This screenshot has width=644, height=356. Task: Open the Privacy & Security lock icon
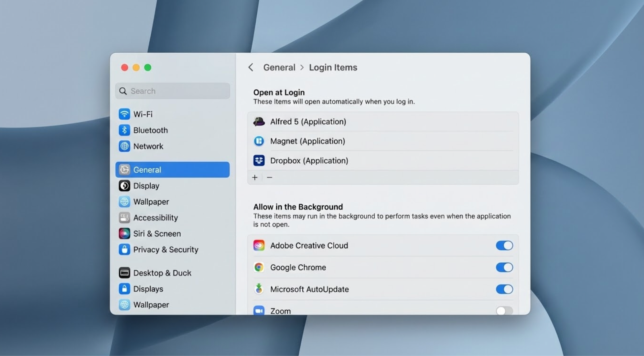pyautogui.click(x=124, y=249)
